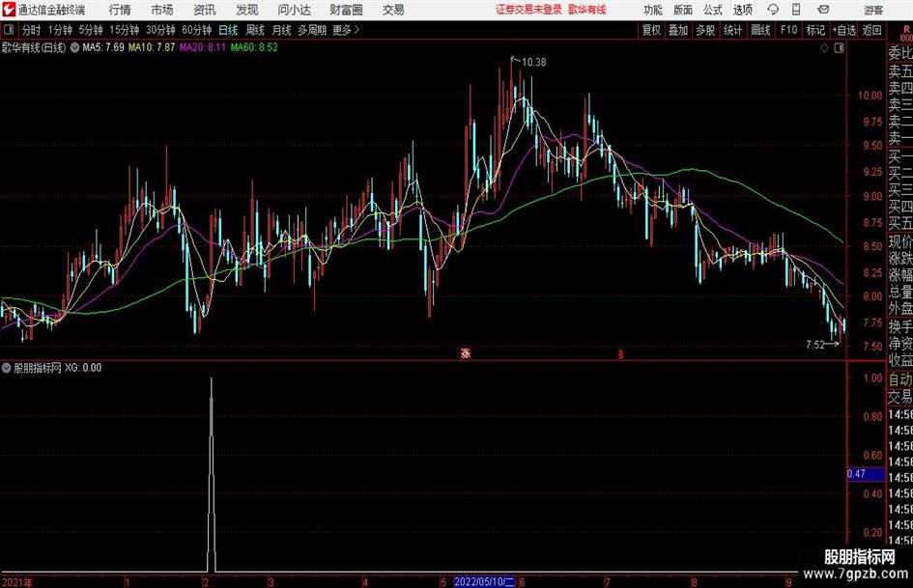Expand the 股朋指标网 sub-indicator dropdown
The width and height of the screenshot is (913, 588).
tap(7, 368)
